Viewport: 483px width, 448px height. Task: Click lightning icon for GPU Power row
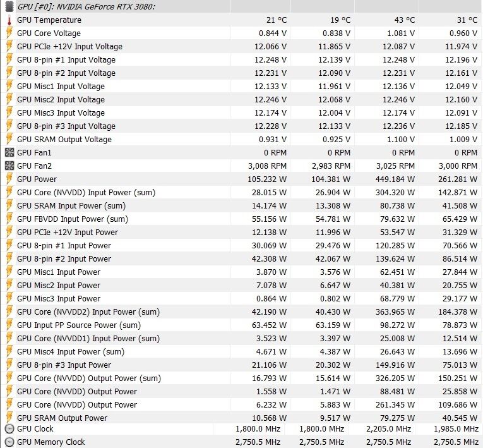(9, 179)
